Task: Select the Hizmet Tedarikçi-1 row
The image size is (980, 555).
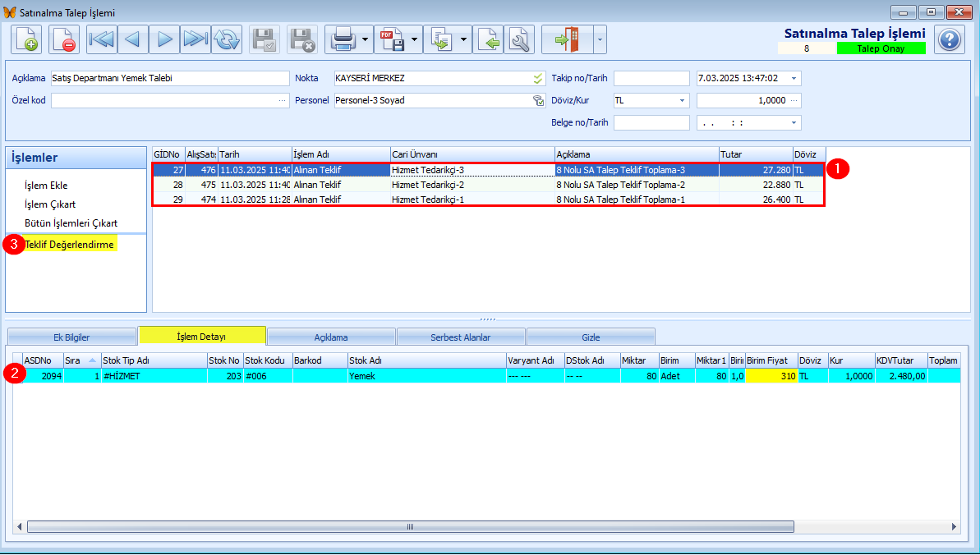Action: (x=489, y=200)
